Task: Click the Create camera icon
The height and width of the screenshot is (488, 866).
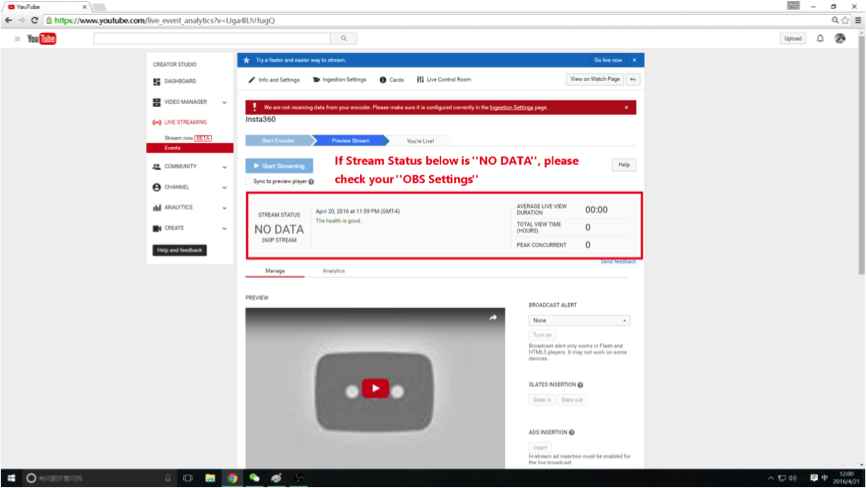Action: tap(157, 228)
